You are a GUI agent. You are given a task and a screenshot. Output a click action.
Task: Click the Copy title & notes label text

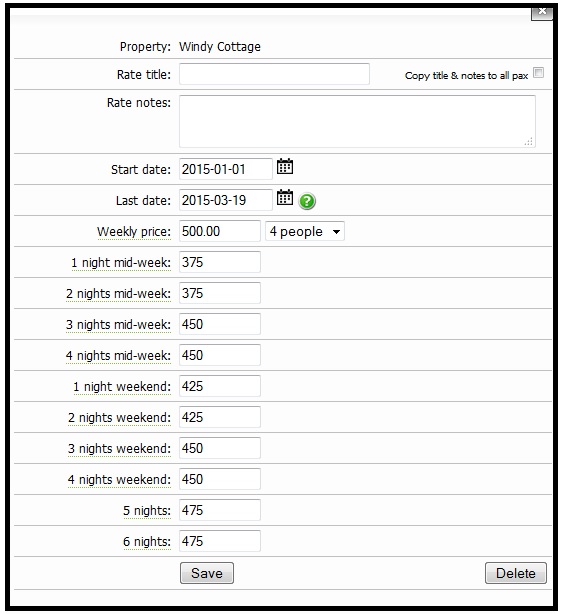click(x=466, y=76)
